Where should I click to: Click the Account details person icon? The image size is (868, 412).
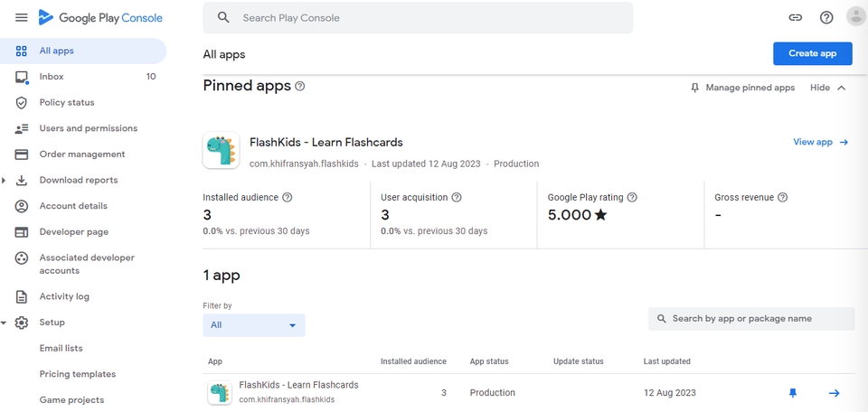tap(22, 206)
